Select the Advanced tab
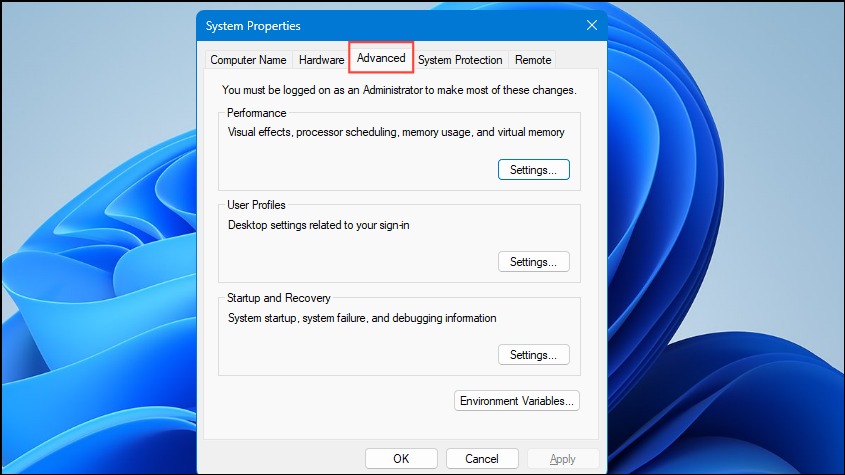This screenshot has width=845, height=475. (x=381, y=58)
